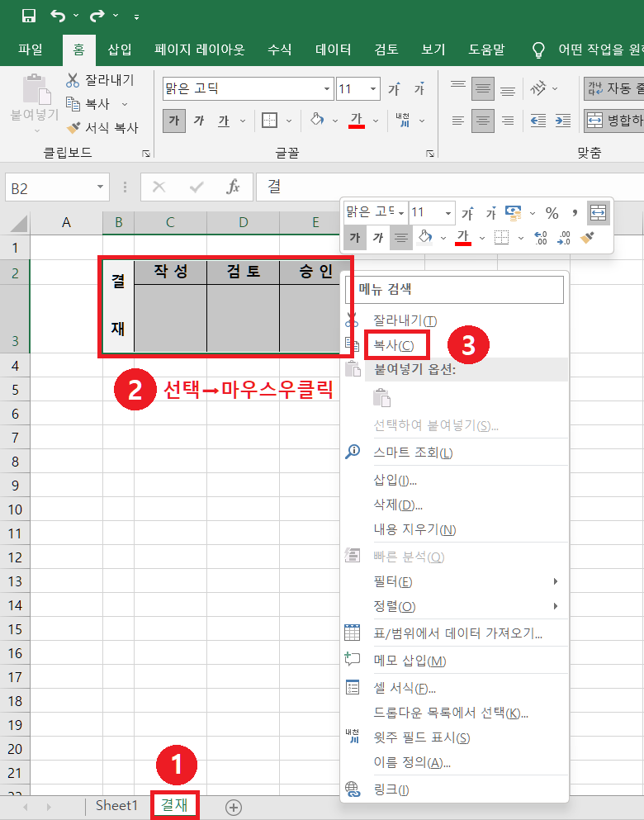The image size is (644, 820).
Task: Click the decrease indent icon
Action: 537,121
